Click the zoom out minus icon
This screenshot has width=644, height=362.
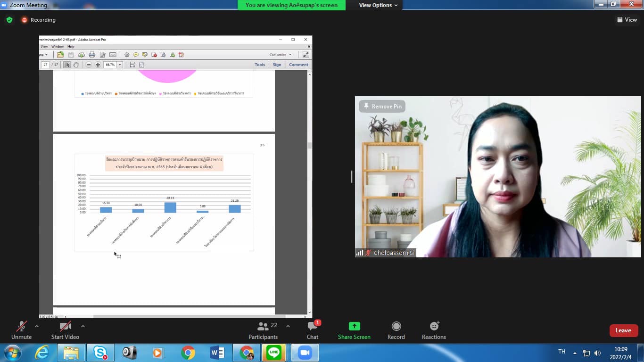point(89,65)
